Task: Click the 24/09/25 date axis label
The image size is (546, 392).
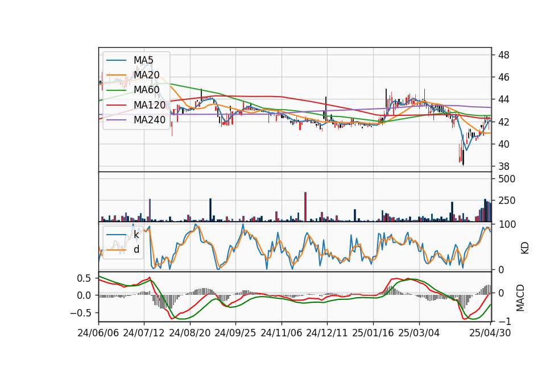Action: click(235, 333)
